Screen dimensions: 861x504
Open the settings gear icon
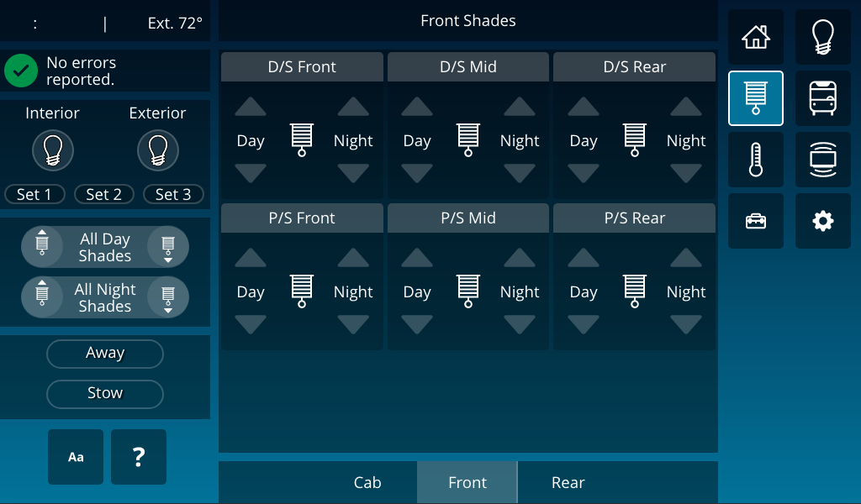(x=822, y=221)
